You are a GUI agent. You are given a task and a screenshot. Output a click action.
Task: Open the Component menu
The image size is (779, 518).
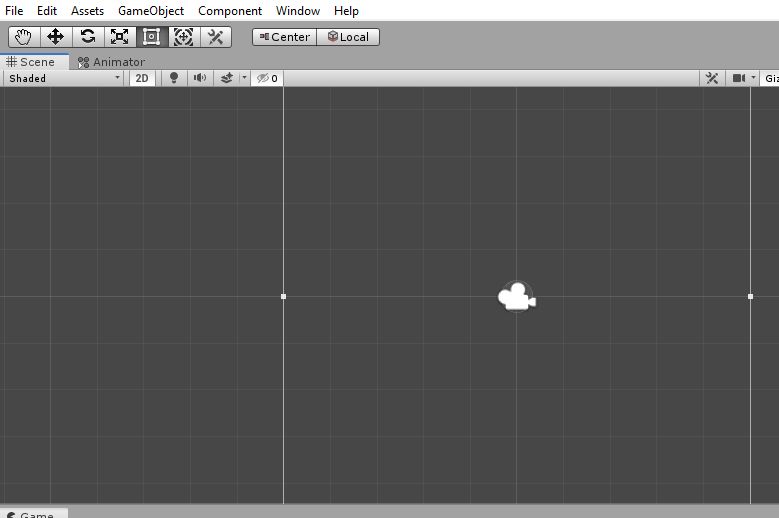pyautogui.click(x=230, y=11)
